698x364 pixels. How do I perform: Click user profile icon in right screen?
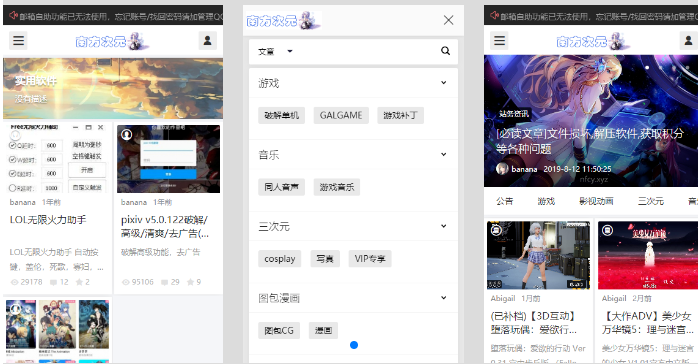pos(688,41)
